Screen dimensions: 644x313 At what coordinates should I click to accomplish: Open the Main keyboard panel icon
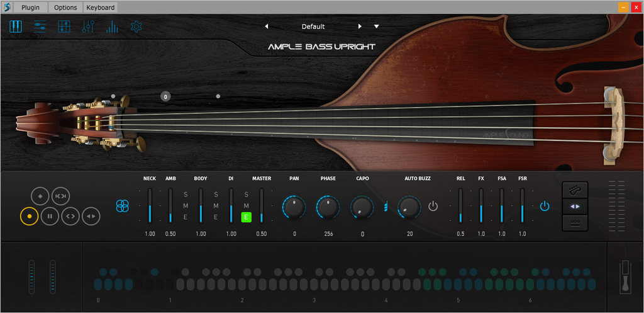click(16, 26)
